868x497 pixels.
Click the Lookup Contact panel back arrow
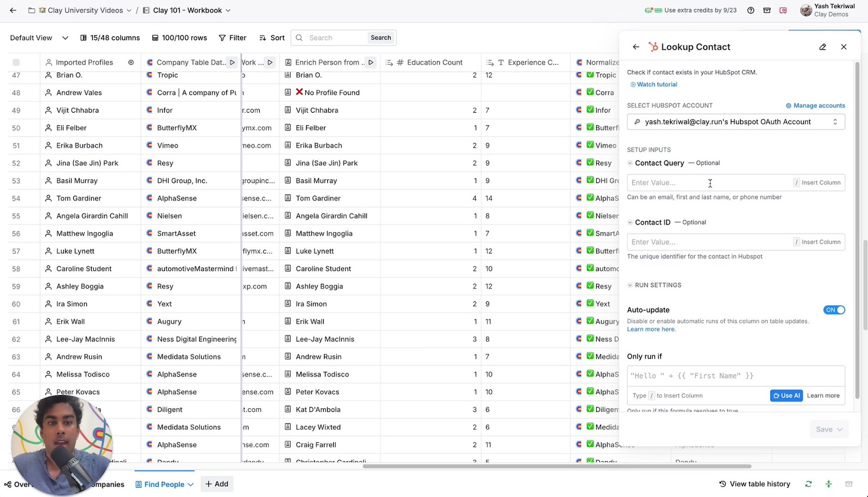coord(636,47)
